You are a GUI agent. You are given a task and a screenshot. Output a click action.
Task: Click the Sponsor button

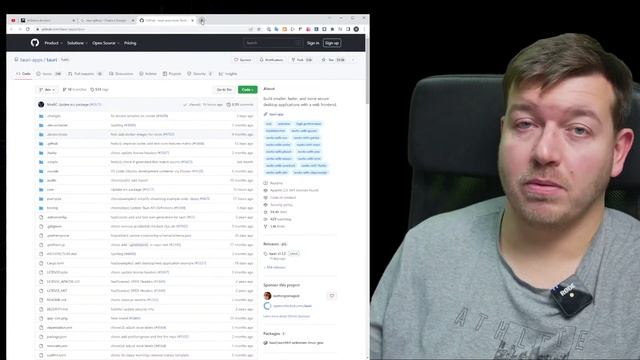point(242,60)
